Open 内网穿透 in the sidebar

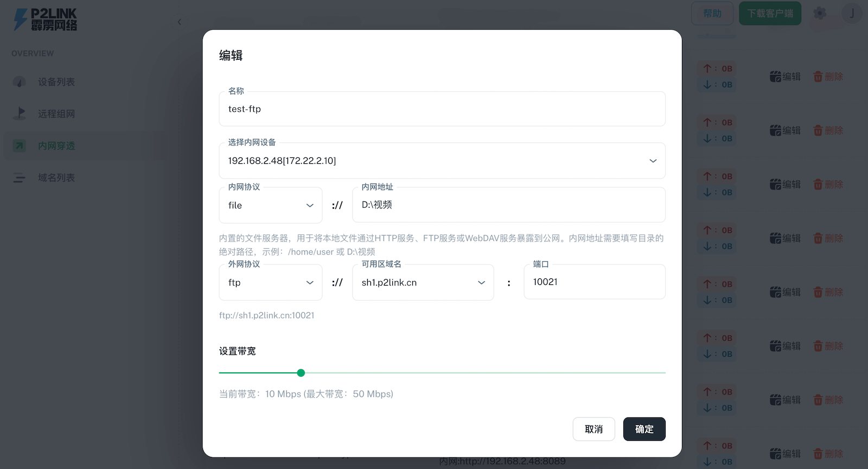coord(85,146)
